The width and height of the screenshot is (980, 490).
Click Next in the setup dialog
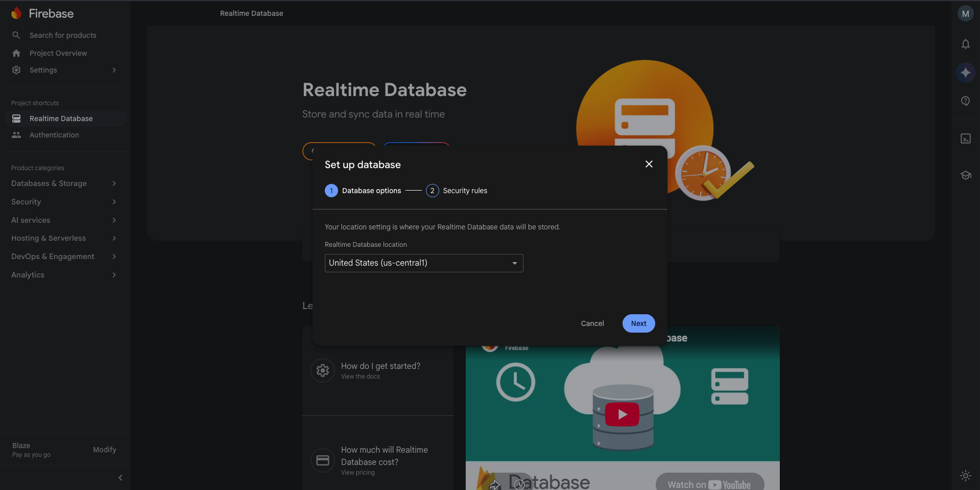pos(638,323)
